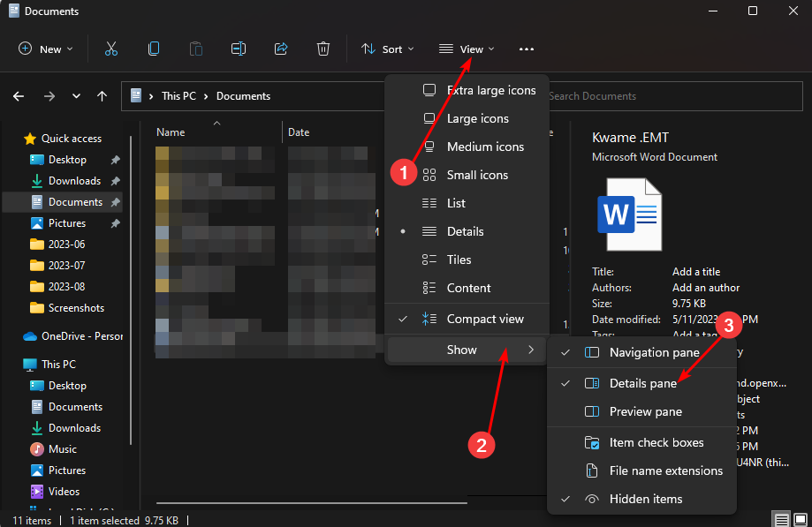Click chevron before This PC in address bar
The height and width of the screenshot is (527, 812).
click(151, 96)
